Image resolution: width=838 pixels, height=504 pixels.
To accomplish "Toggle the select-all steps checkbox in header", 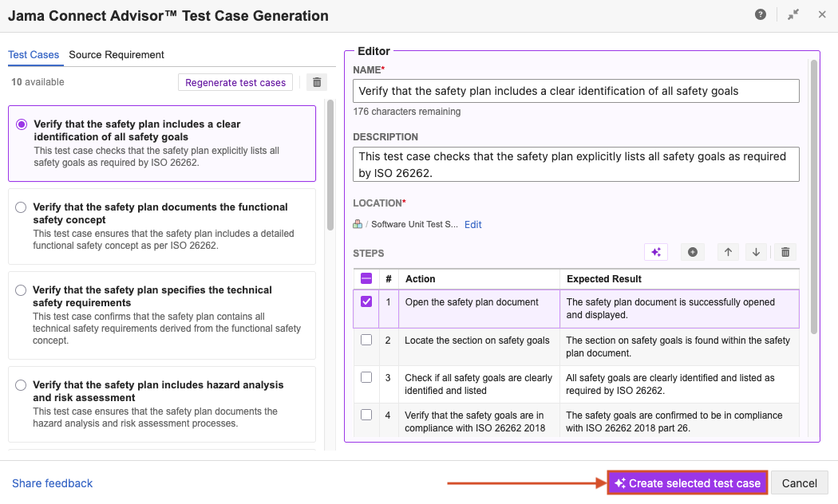I will pos(366,278).
